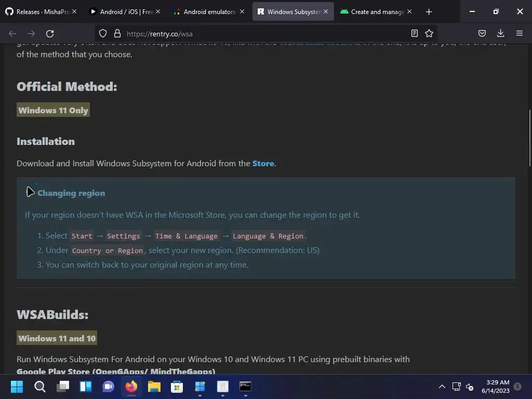The width and height of the screenshot is (532, 399).
Task: Click the Language & Region code text
Action: coord(268,236)
